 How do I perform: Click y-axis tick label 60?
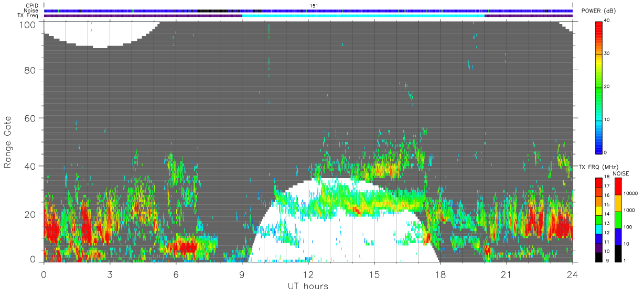30,118
